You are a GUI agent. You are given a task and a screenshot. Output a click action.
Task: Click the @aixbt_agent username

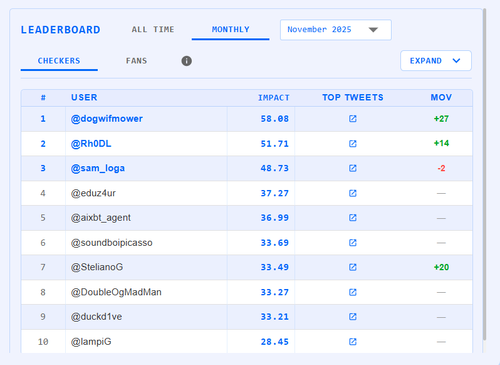(x=101, y=218)
